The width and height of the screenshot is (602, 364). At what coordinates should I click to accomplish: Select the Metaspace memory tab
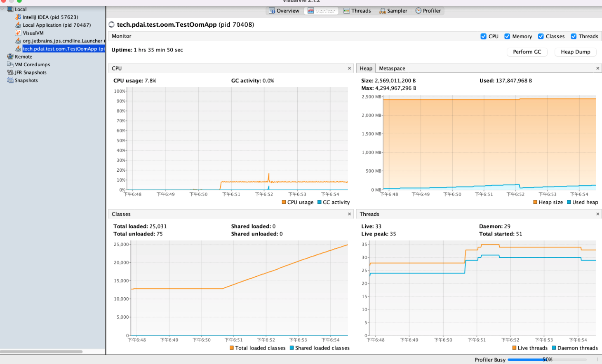pos(392,68)
